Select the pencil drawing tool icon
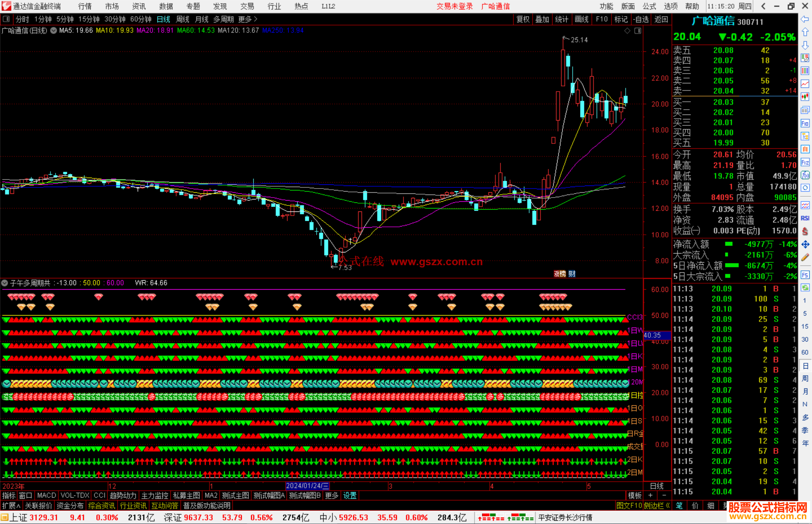Viewport: 812px width, 524px height. point(805,258)
